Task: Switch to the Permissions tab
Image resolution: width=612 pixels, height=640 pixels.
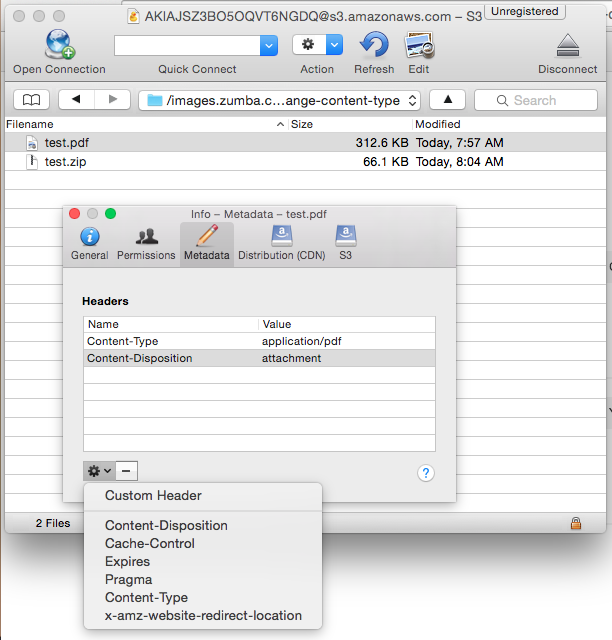Action: click(x=146, y=244)
